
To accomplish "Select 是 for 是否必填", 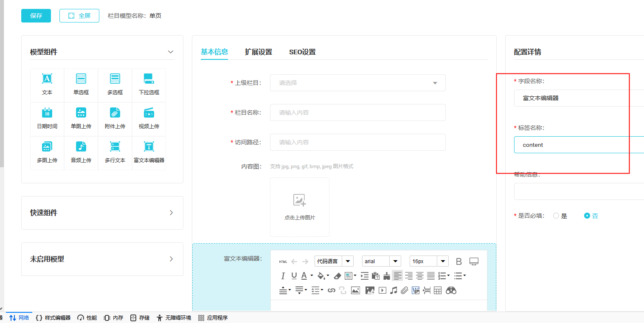I will click(x=556, y=216).
